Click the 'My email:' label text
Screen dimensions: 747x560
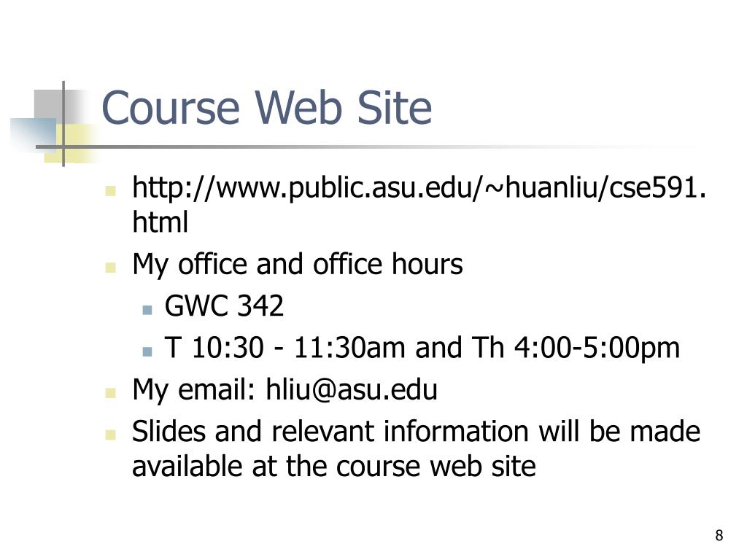194,389
